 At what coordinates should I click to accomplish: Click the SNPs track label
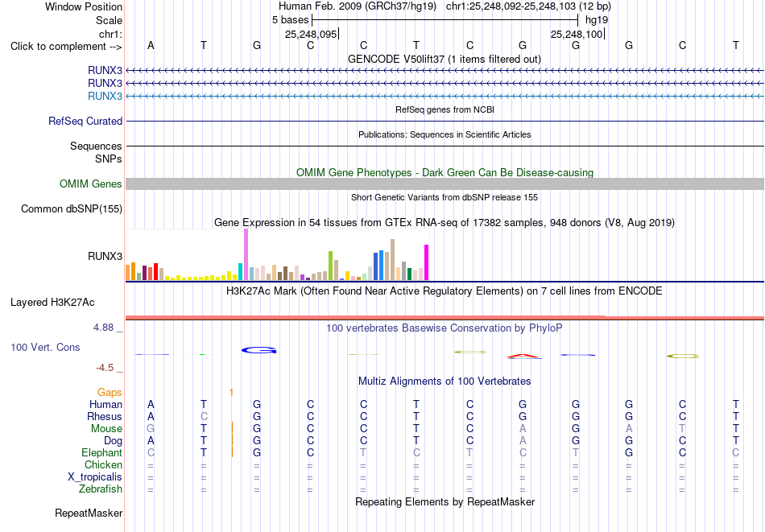click(x=109, y=159)
